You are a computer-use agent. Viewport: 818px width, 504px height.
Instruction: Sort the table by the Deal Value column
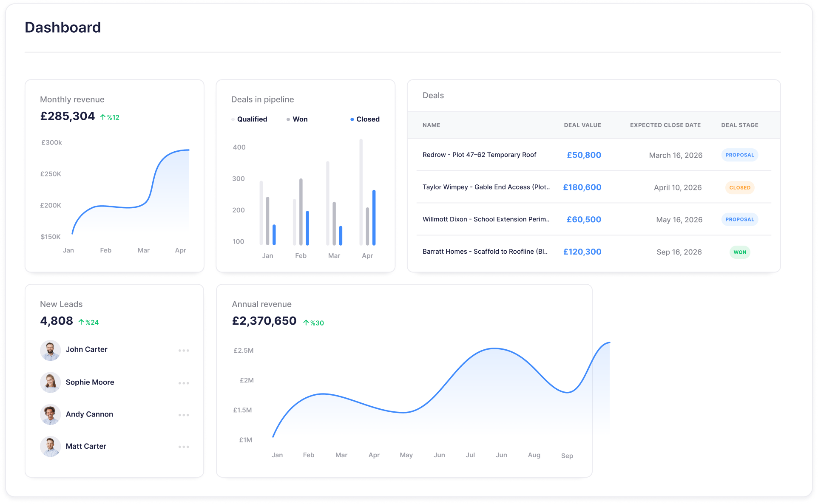pos(582,125)
